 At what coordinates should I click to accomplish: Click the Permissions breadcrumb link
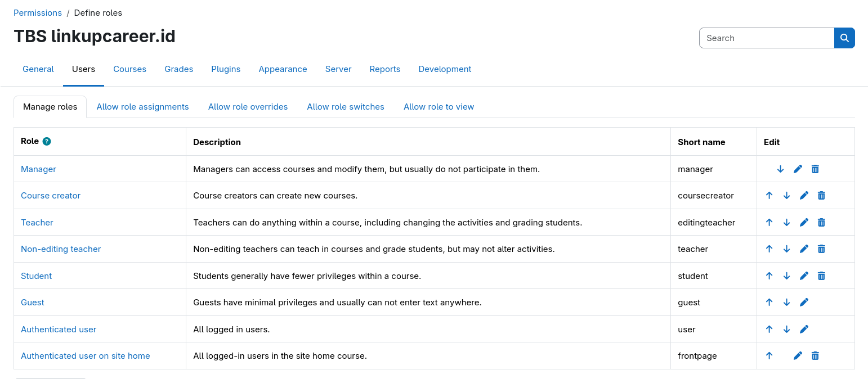point(38,13)
